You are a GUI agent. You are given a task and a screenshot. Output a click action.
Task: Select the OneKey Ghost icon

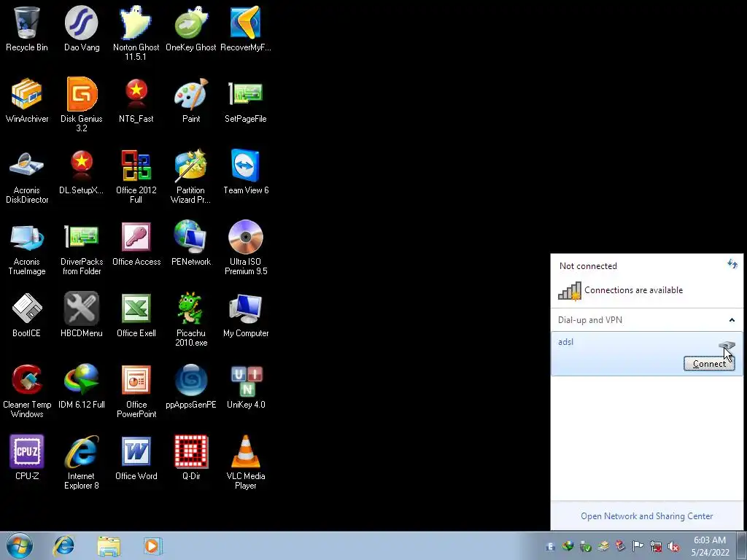(x=191, y=28)
